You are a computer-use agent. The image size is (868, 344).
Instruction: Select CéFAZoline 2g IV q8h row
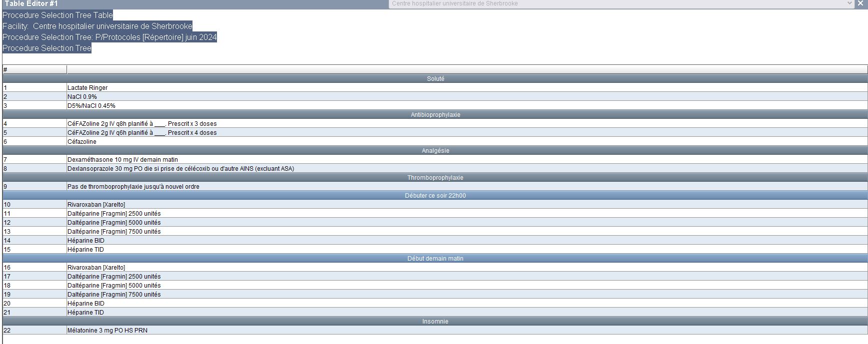(142, 124)
